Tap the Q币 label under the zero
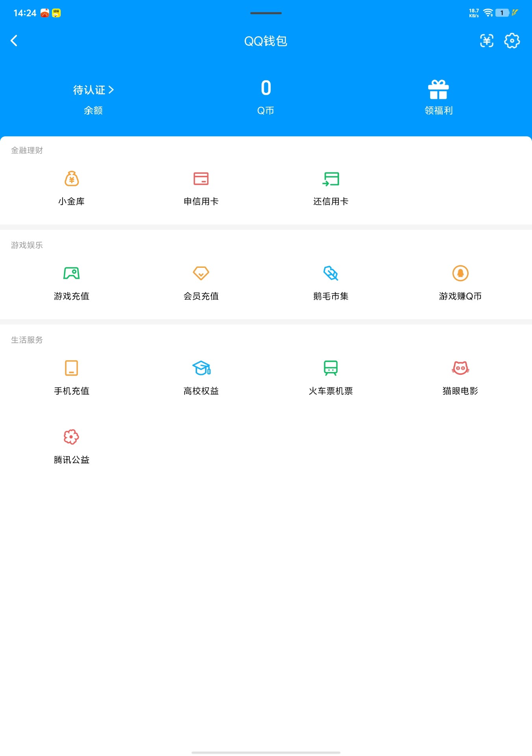Viewport: 532px width, 756px height. (266, 111)
